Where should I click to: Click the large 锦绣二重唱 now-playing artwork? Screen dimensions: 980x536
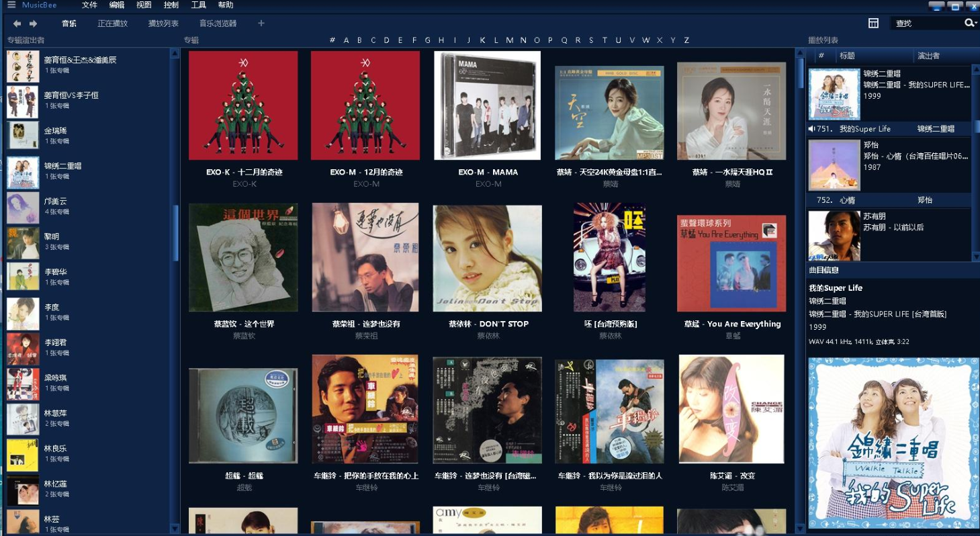point(893,444)
